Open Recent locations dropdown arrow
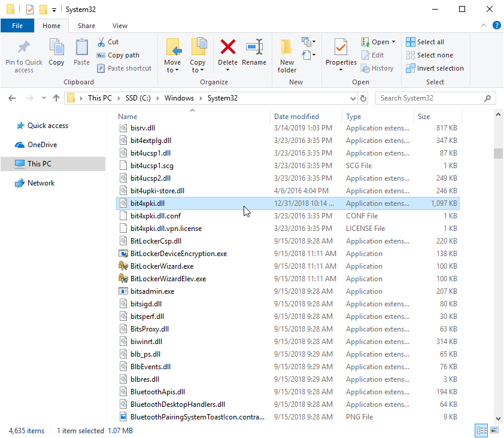The height and width of the screenshot is (438, 504). click(x=44, y=98)
